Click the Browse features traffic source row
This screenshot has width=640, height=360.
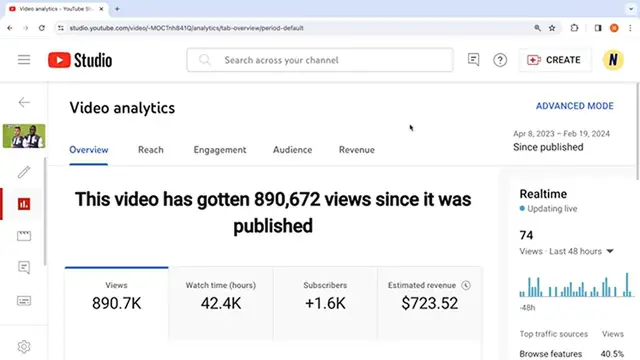coord(571,353)
